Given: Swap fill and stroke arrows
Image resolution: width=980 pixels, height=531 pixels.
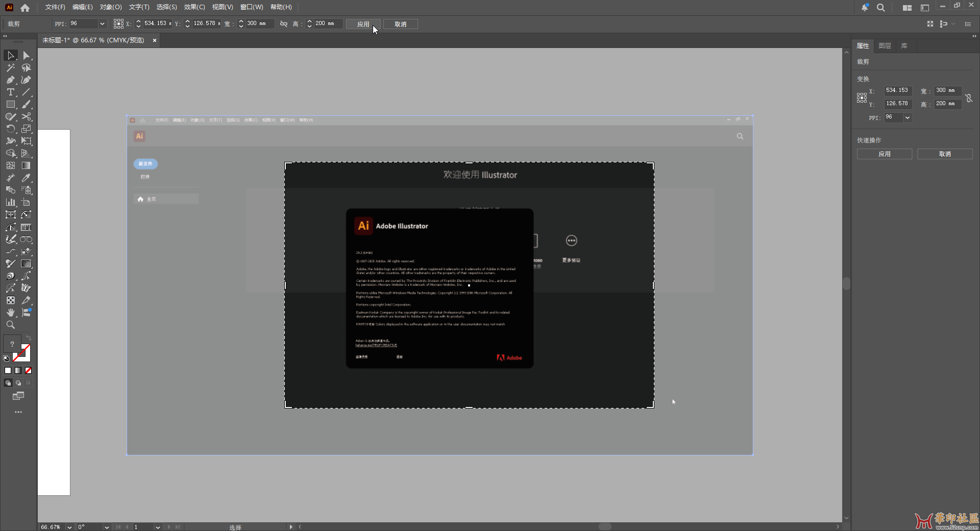Looking at the screenshot, I should coord(29,338).
